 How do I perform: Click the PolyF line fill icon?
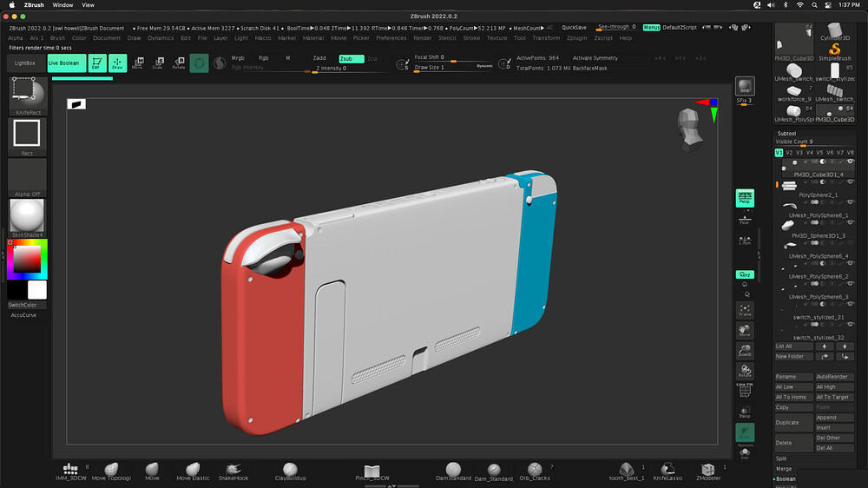tap(745, 391)
